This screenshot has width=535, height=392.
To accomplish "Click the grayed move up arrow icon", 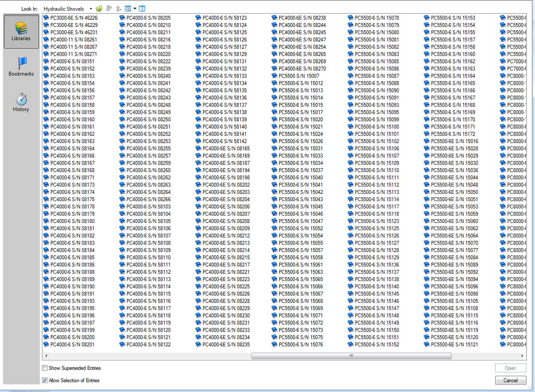I will [118, 9].
